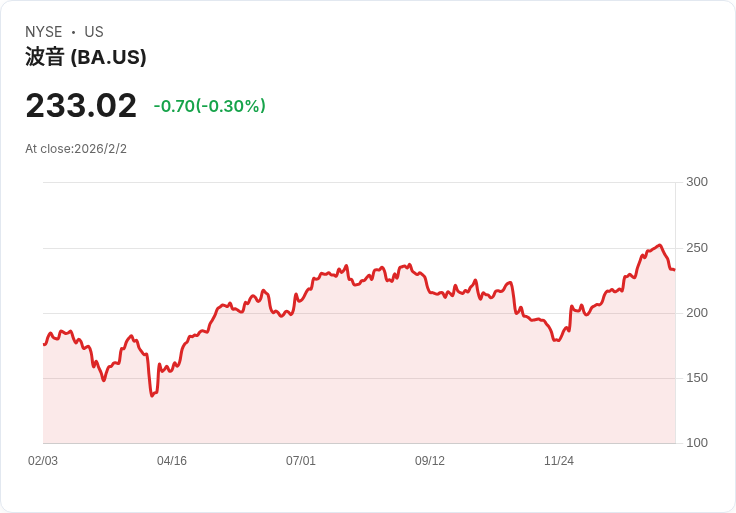Click the 250 y-axis label
This screenshot has height=513, width=736.
(x=696, y=248)
